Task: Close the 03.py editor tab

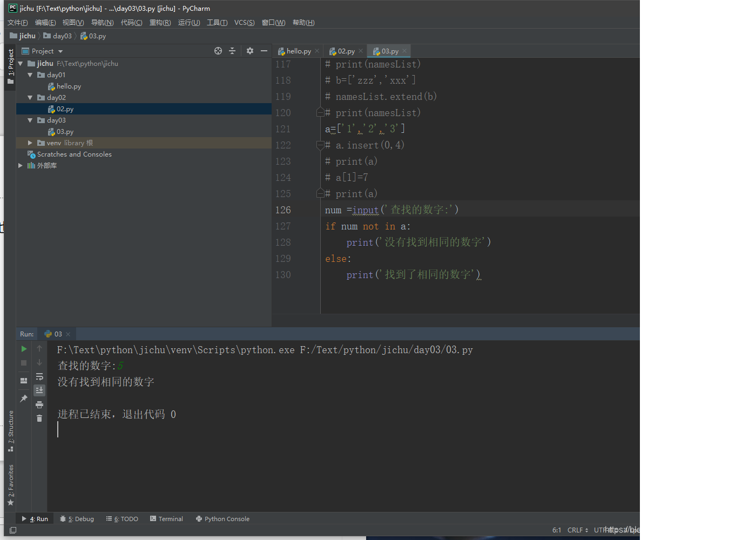Action: 404,51
